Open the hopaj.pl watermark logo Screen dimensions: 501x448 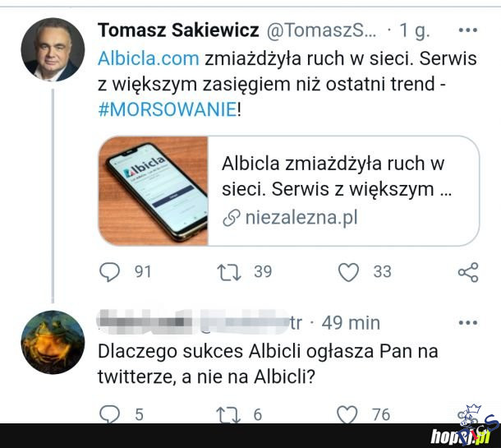pyautogui.click(x=460, y=436)
